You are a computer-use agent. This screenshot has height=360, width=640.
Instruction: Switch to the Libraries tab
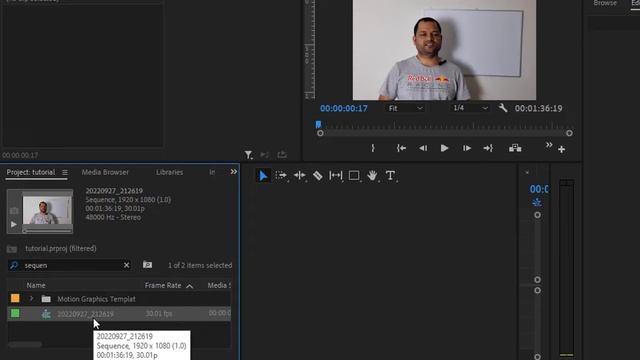click(169, 172)
